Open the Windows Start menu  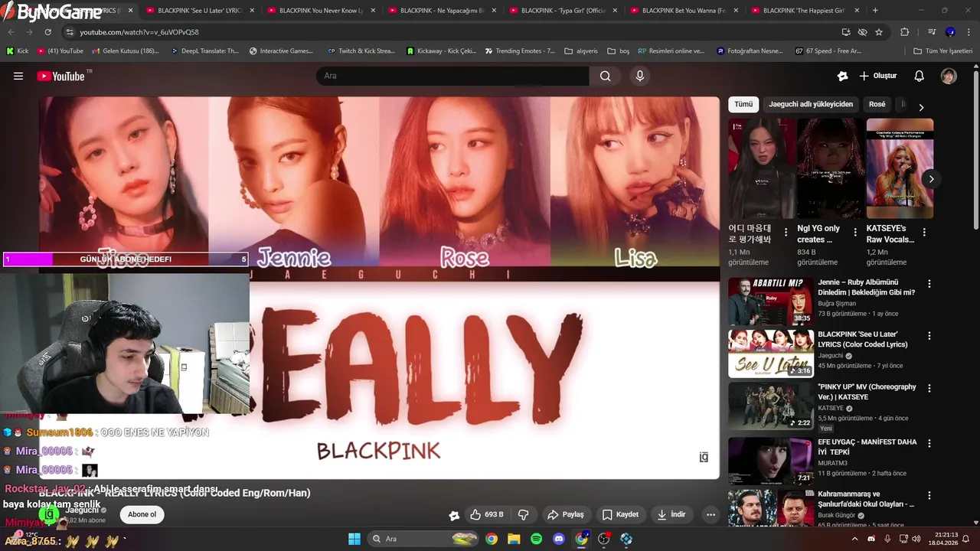click(354, 539)
